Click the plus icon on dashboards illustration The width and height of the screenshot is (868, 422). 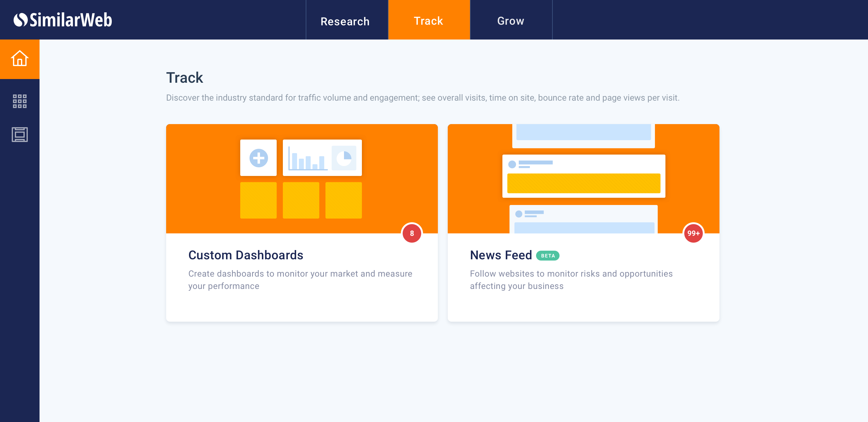[258, 158]
